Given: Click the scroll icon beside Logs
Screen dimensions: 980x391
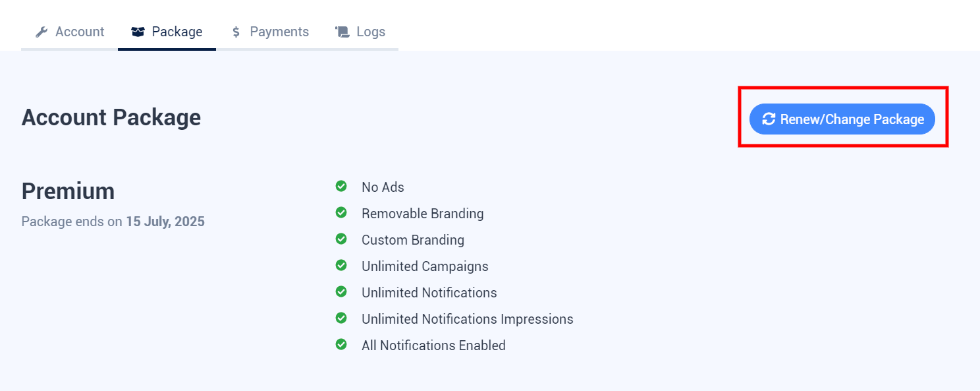Looking at the screenshot, I should (342, 32).
